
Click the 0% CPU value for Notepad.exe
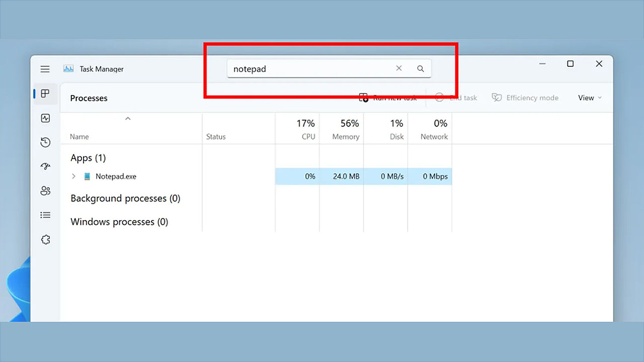pos(310,176)
